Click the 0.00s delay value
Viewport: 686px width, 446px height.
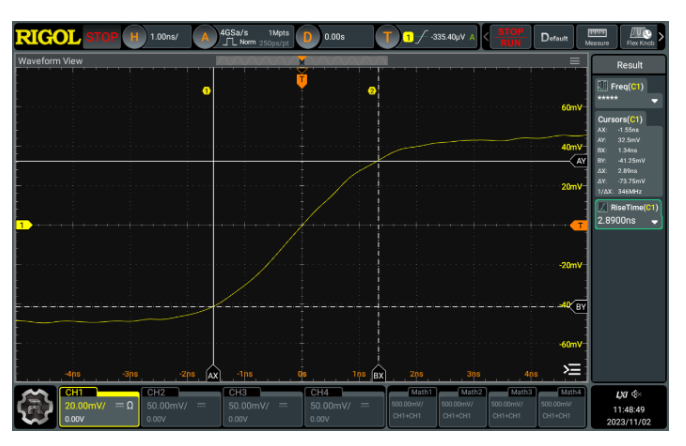[335, 37]
